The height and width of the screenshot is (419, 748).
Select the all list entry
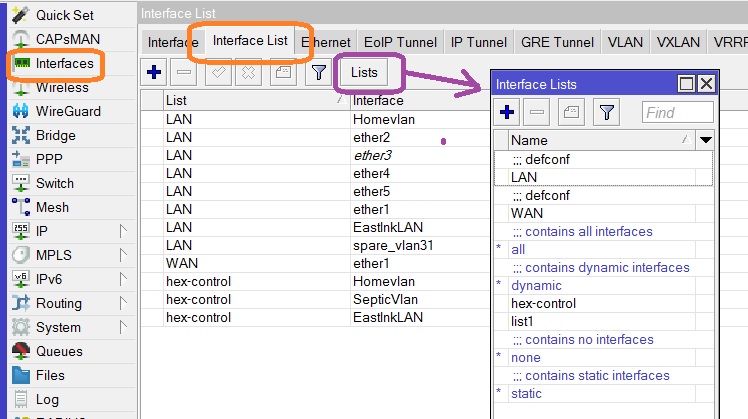pos(603,250)
